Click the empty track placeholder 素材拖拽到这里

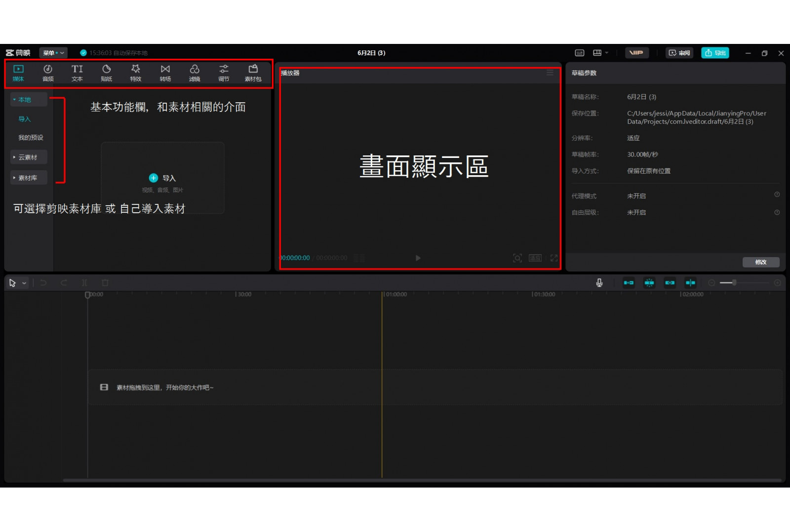pos(435,387)
